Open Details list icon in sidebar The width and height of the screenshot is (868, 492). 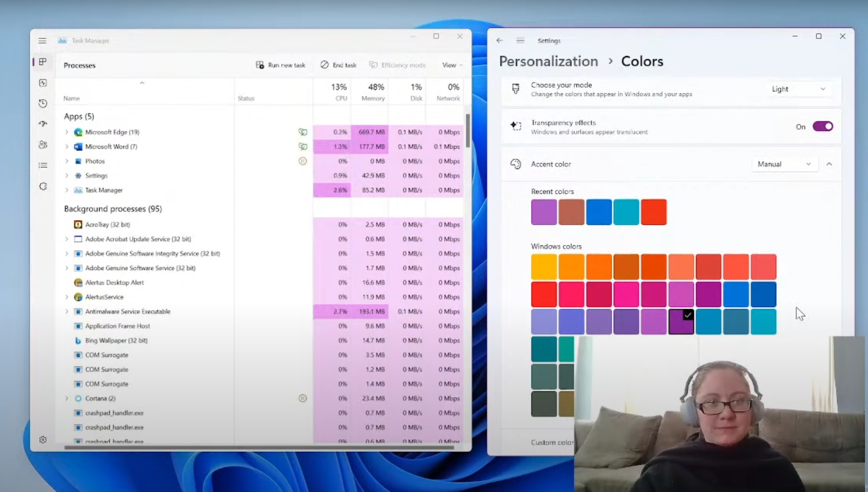[43, 166]
